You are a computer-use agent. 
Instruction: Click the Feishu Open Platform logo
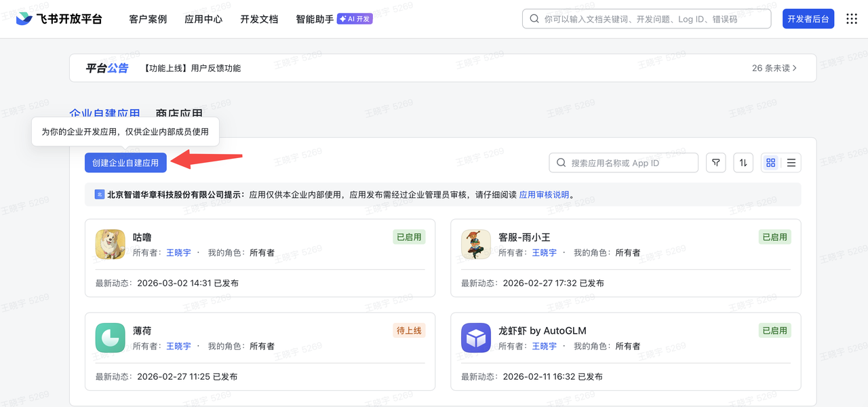[59, 19]
